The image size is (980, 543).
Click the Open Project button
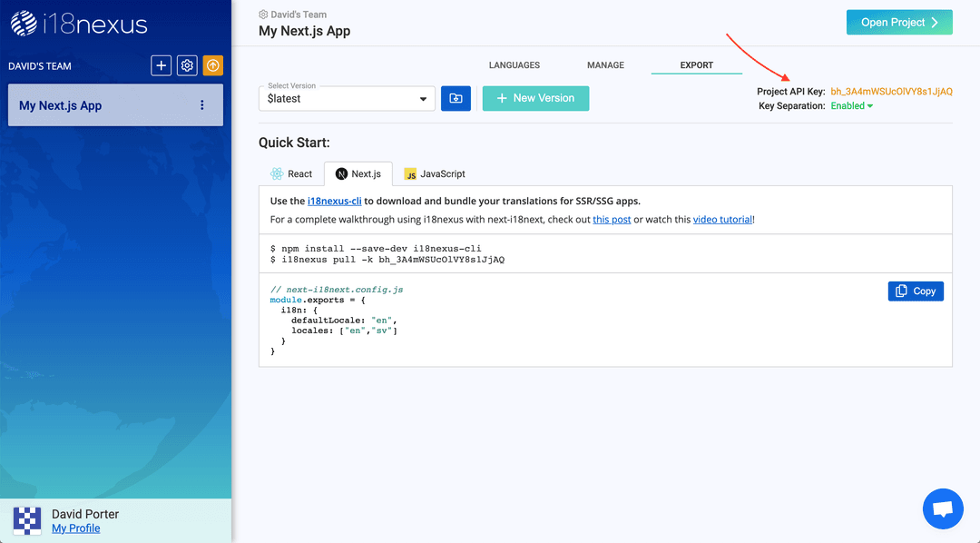[x=899, y=22]
